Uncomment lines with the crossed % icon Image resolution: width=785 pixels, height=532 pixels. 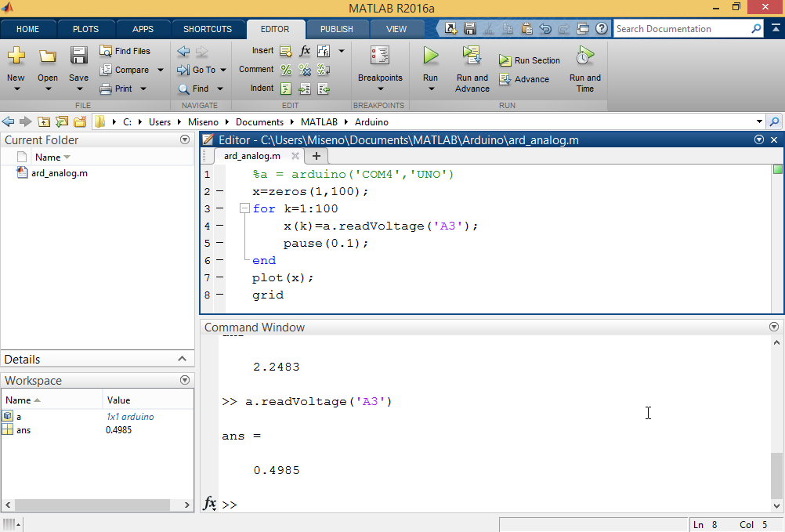click(x=305, y=70)
